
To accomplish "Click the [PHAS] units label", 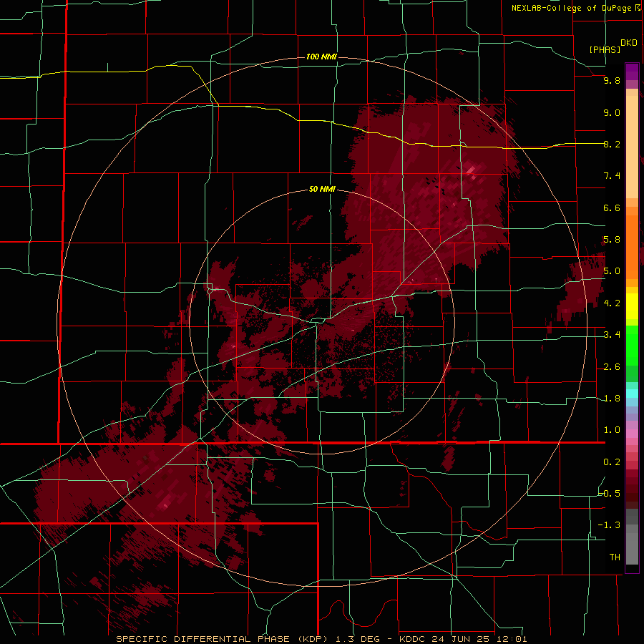I will pyautogui.click(x=605, y=49).
